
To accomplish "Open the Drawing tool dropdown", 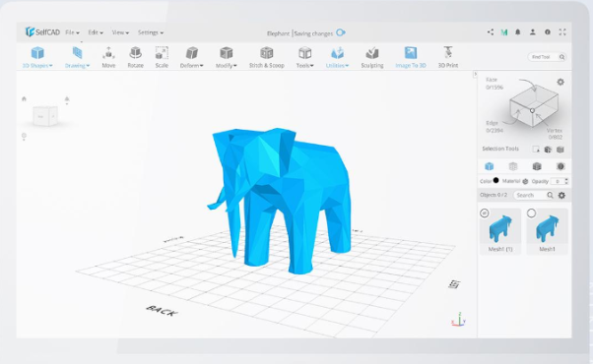I will [77, 57].
